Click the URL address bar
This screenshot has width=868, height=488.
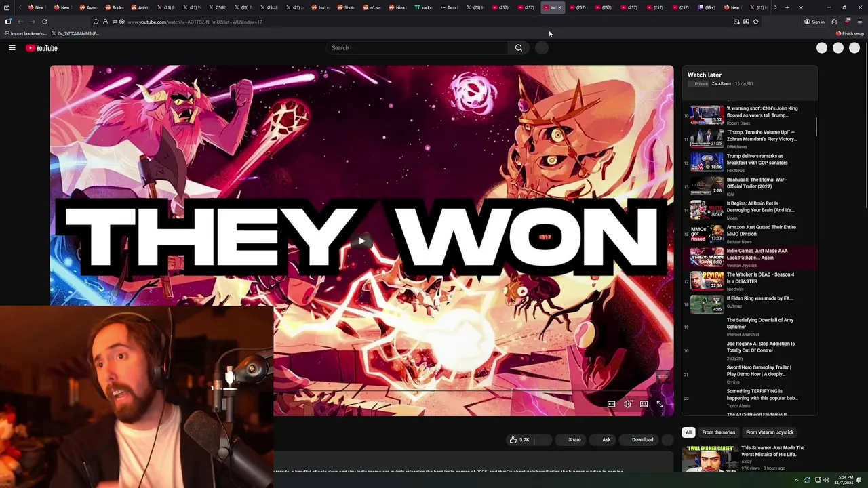(x=427, y=22)
